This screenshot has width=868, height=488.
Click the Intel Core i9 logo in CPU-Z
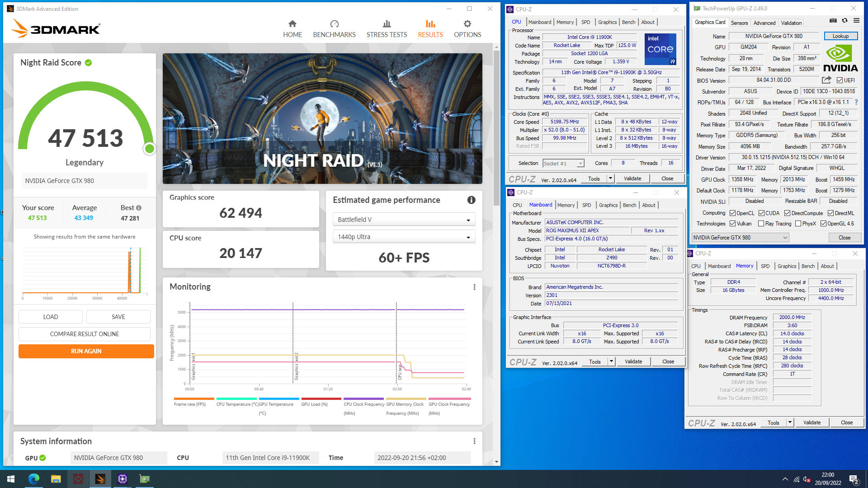[660, 49]
